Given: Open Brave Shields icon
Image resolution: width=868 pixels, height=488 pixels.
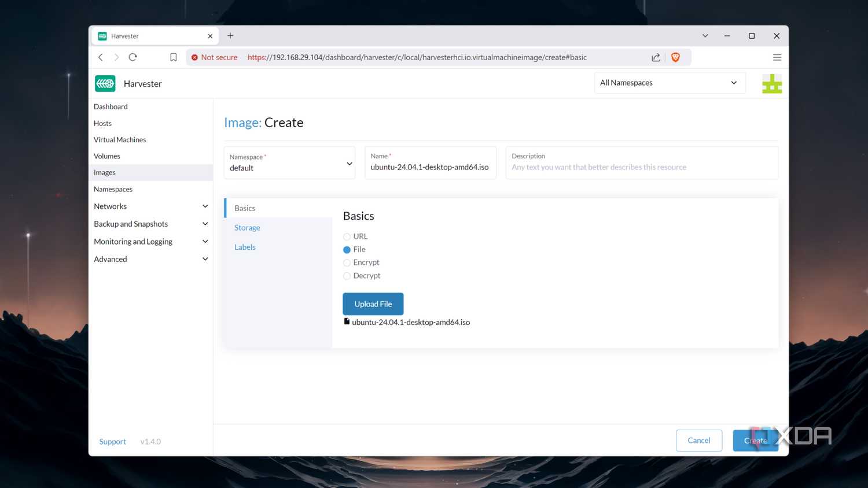Looking at the screenshot, I should point(675,57).
